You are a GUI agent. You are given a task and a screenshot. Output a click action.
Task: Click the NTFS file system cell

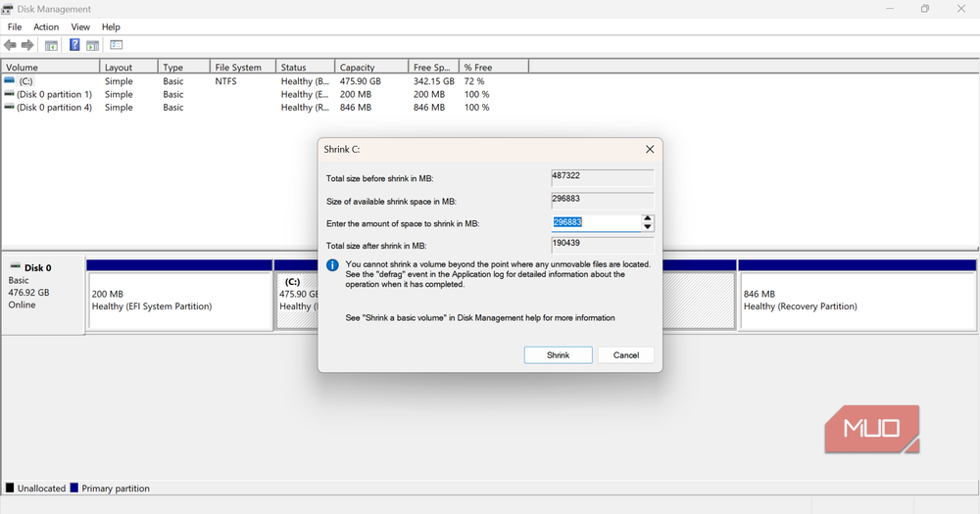tap(225, 81)
